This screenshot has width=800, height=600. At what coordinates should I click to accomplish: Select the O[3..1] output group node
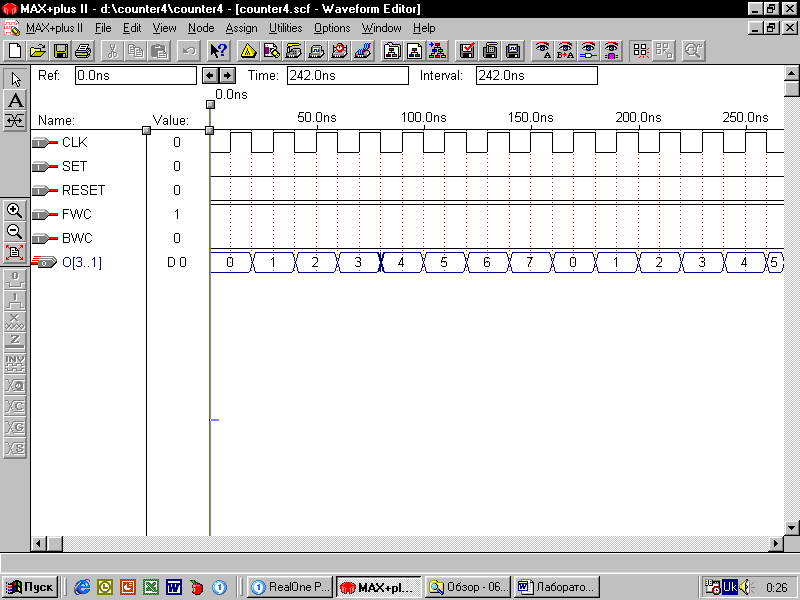click(81, 262)
